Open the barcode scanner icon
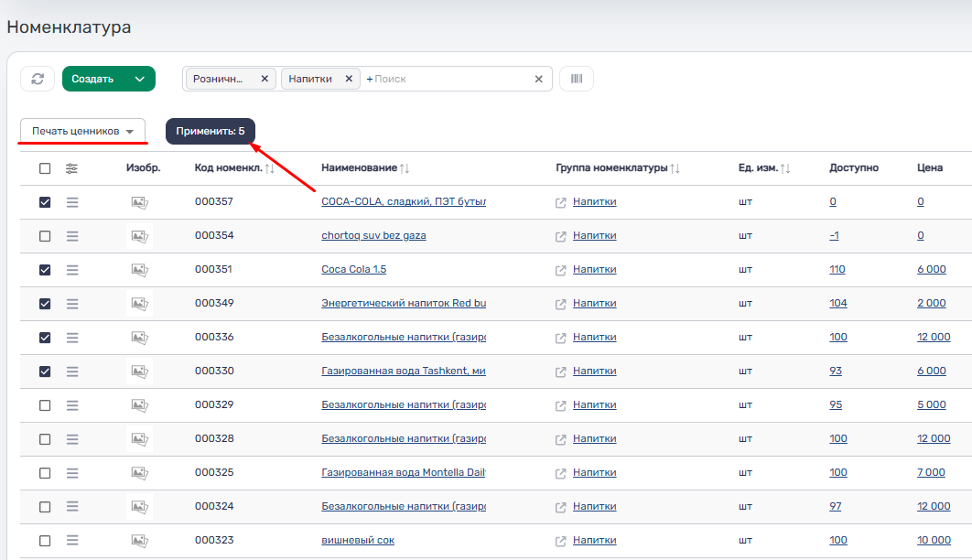 pyautogui.click(x=576, y=79)
